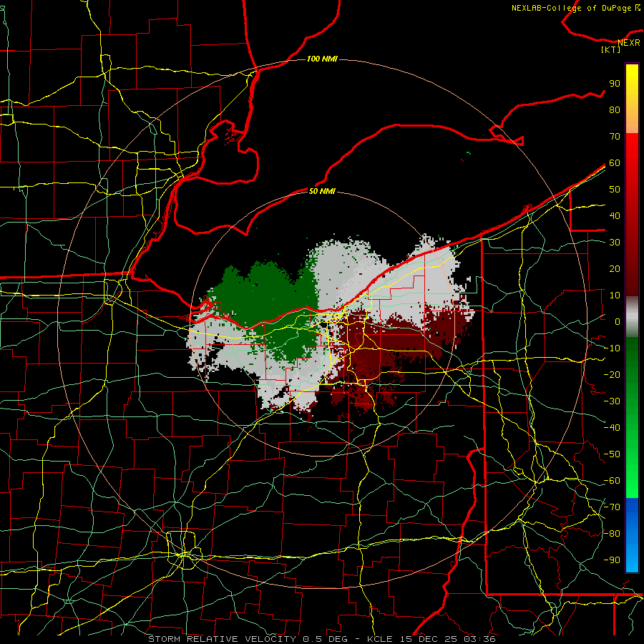The height and width of the screenshot is (644, 644).
Task: Click the 10 value on velocity scale
Action: 615,296
